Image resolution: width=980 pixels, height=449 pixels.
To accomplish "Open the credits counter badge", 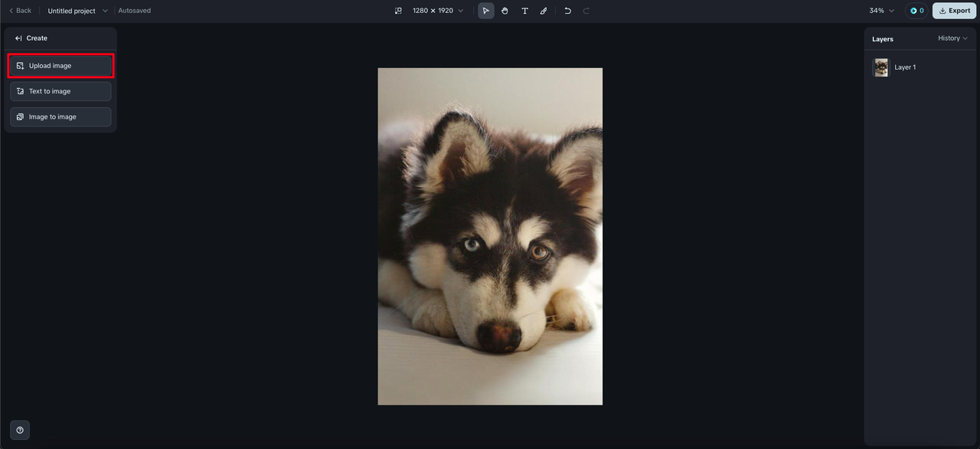I will click(916, 11).
